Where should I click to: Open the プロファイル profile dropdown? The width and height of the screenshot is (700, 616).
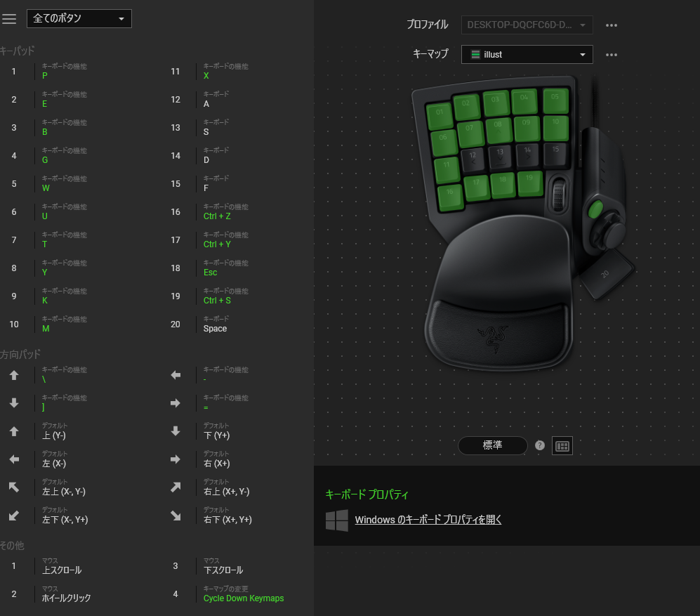(x=527, y=25)
